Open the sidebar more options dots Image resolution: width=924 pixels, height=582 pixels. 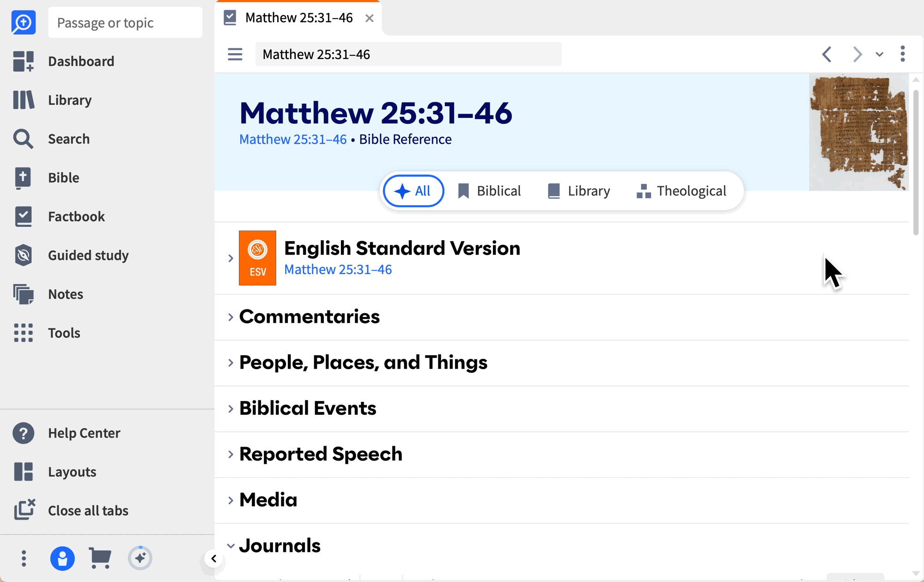tap(24, 558)
